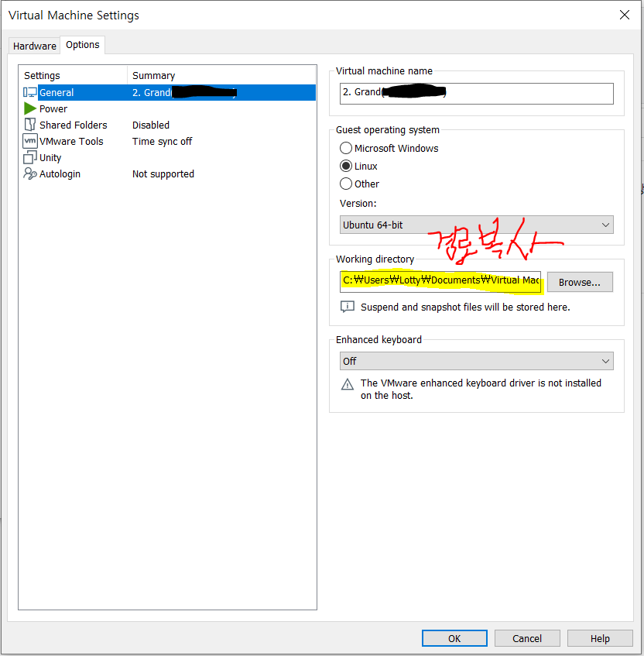Viewport: 644px width, 656px height.
Task: Click the green Power play icon
Action: pos(29,108)
